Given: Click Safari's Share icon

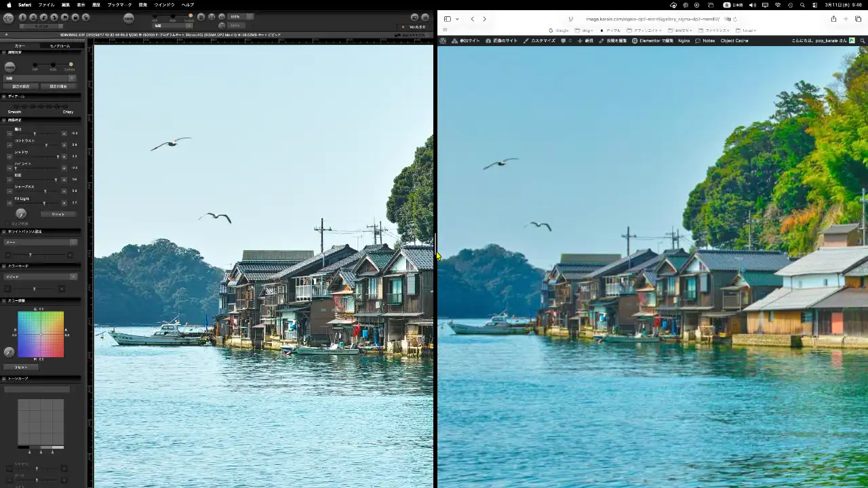Looking at the screenshot, I should pyautogui.click(x=833, y=19).
